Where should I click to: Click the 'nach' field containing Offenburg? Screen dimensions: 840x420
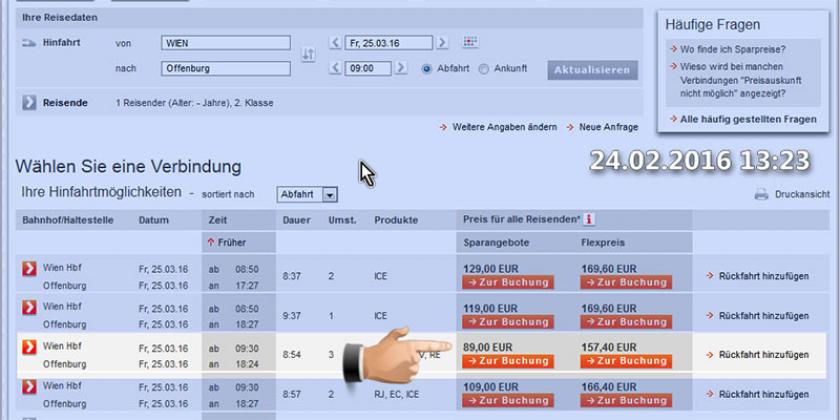(225, 69)
